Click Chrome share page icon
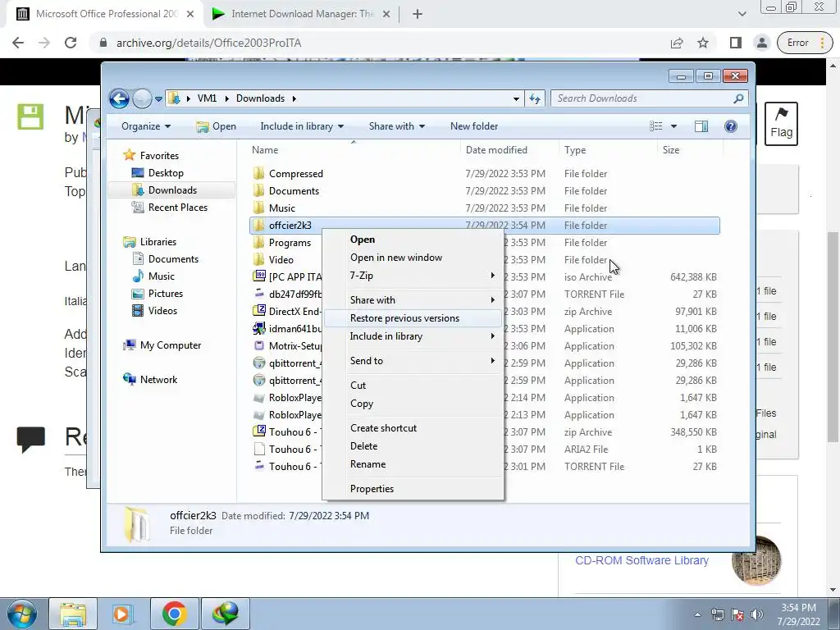Screen dimensions: 840x630 click(677, 43)
